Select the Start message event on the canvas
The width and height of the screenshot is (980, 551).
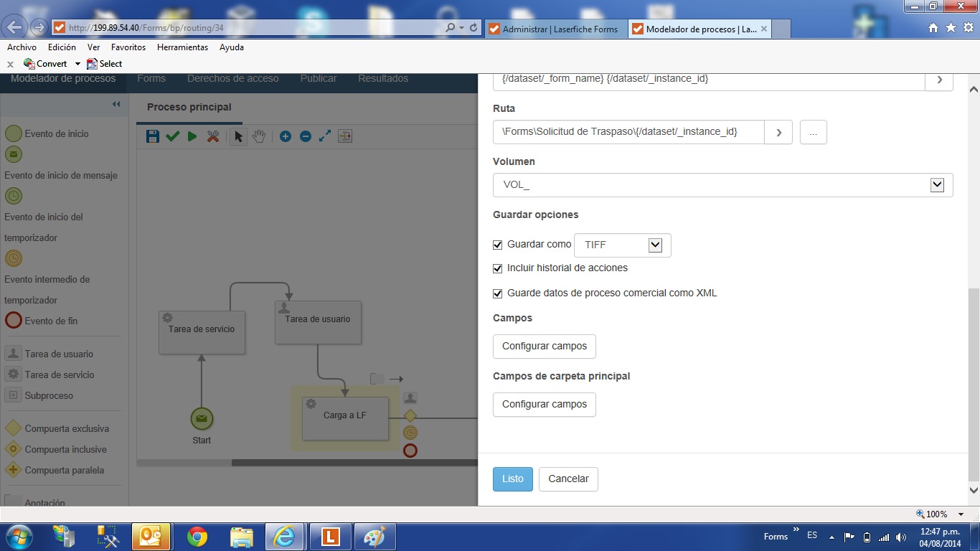[202, 419]
